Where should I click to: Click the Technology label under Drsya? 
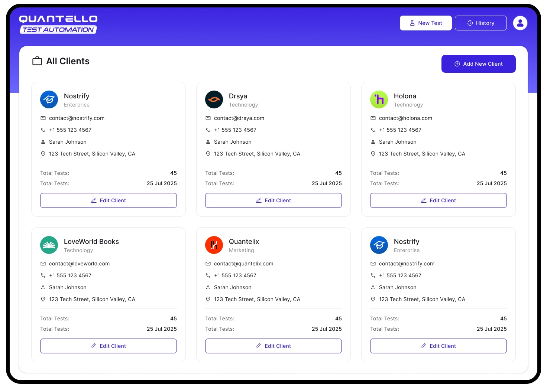coord(243,105)
